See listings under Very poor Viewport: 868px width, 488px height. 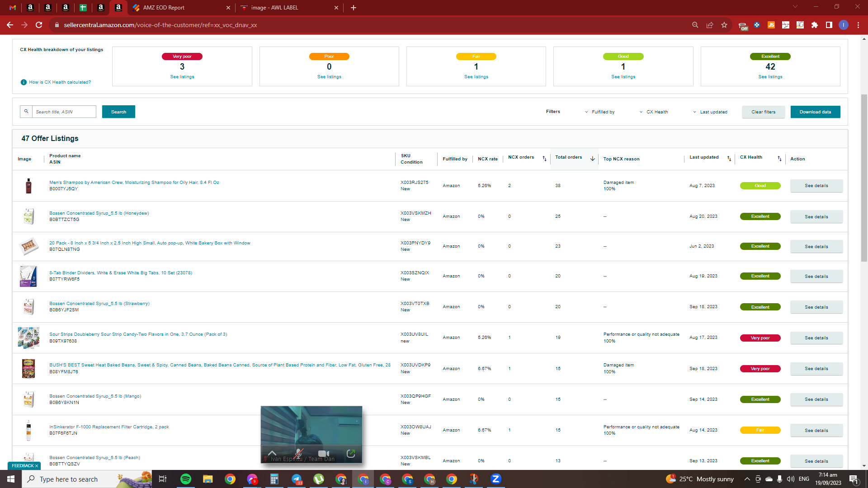coord(182,77)
